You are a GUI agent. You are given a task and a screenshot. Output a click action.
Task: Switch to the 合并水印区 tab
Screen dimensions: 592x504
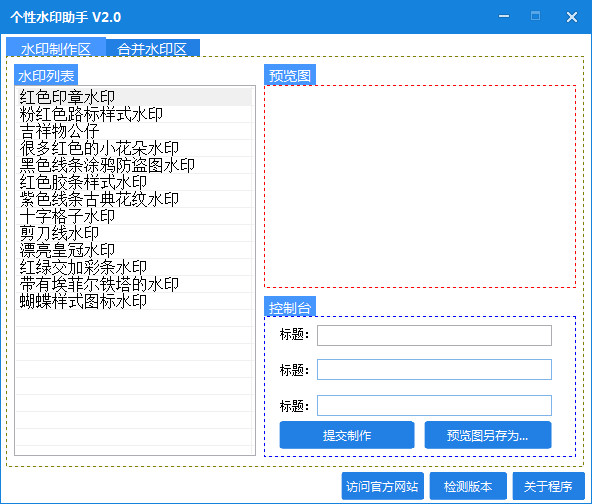153,48
